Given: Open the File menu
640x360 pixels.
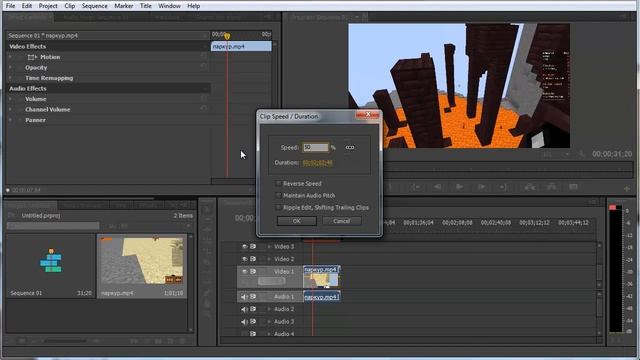Looking at the screenshot, I should click(10, 6).
